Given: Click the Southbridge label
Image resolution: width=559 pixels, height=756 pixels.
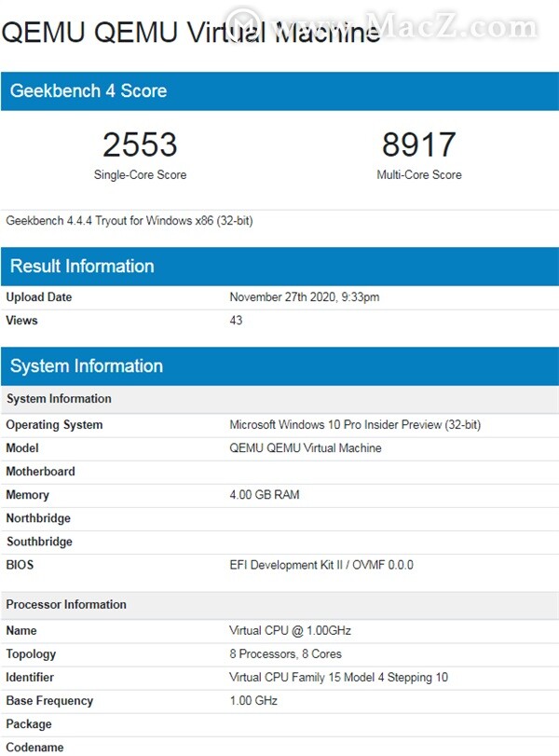Looking at the screenshot, I should click(39, 542).
